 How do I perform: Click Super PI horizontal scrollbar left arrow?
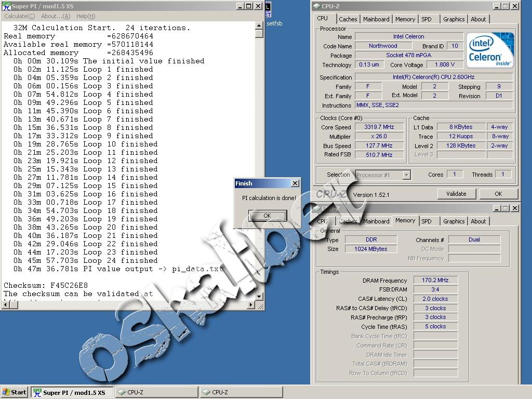pos(6,304)
